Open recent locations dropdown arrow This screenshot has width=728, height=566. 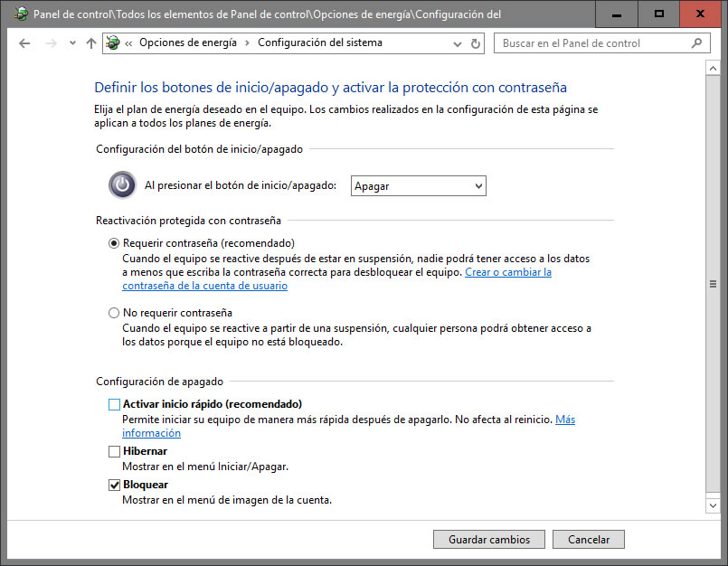click(72, 43)
